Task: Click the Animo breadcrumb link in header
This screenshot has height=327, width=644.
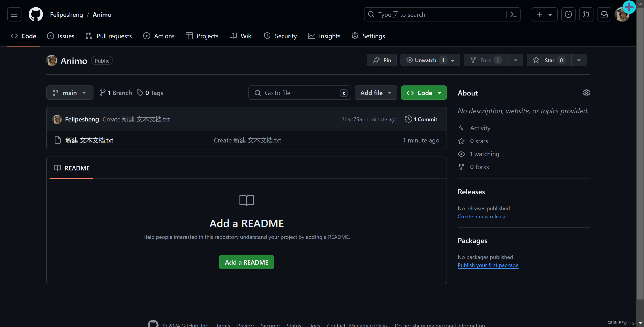Action: pos(102,15)
